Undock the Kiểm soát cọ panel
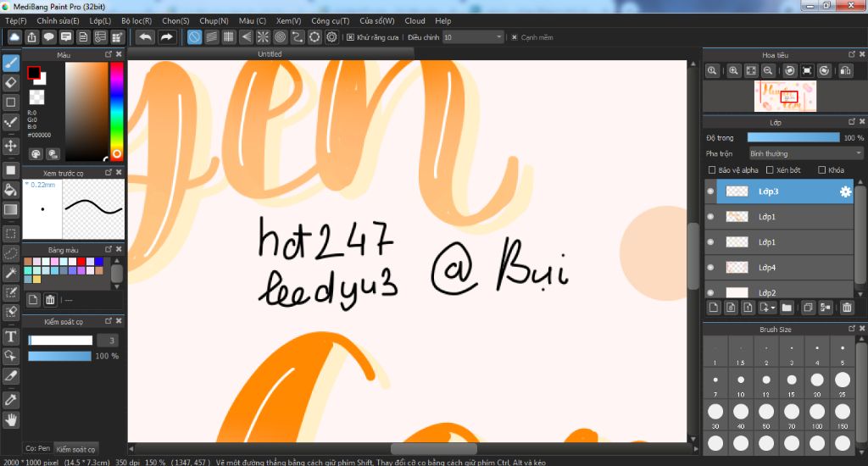Image resolution: width=868 pixels, height=466 pixels. [108, 321]
